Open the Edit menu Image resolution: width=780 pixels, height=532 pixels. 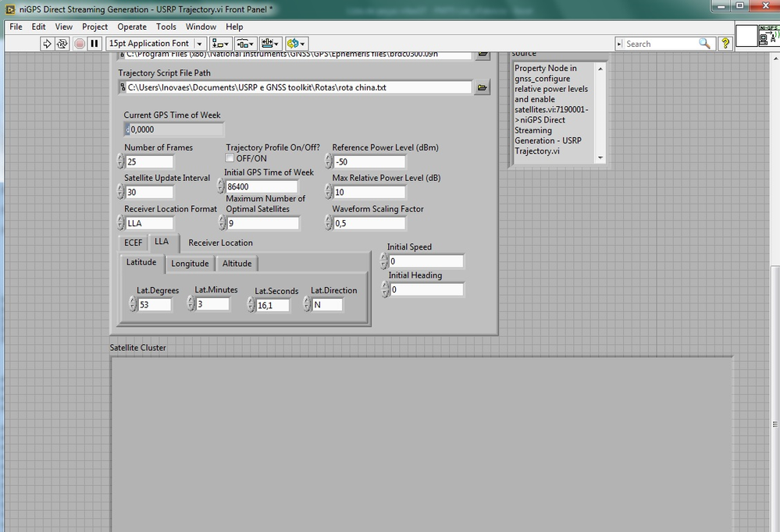[x=38, y=27]
